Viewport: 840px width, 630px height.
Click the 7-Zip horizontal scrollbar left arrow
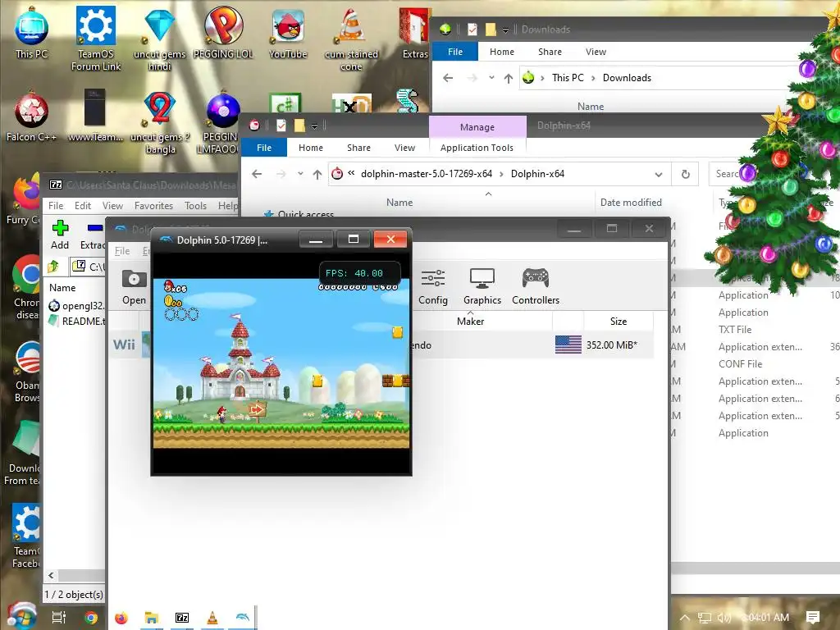pos(51,576)
